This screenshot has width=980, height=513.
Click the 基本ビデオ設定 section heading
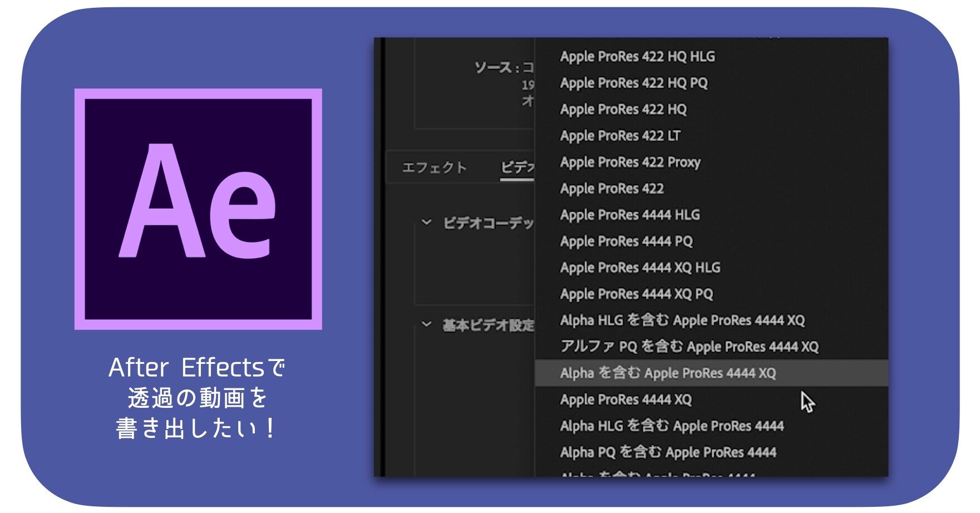tap(488, 325)
